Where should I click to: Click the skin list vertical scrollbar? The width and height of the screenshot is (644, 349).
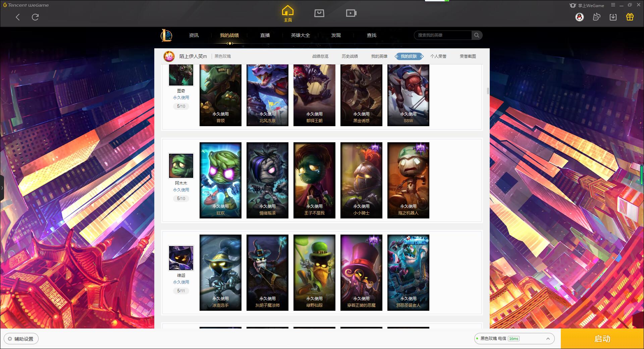(x=488, y=91)
